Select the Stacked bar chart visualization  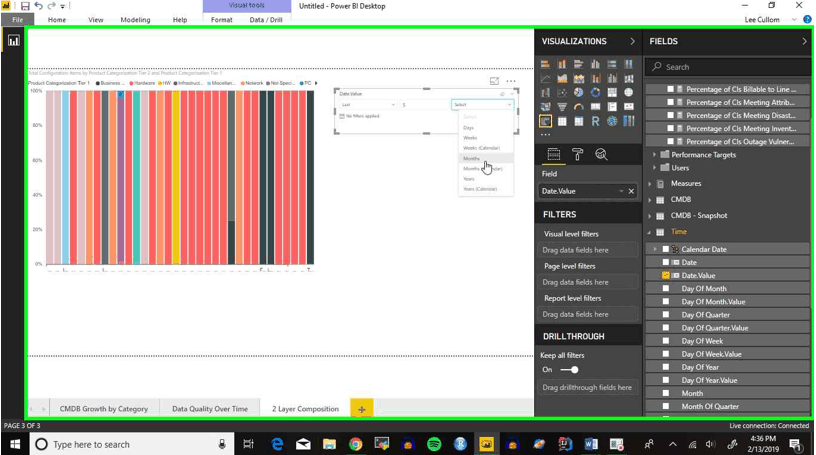(545, 65)
